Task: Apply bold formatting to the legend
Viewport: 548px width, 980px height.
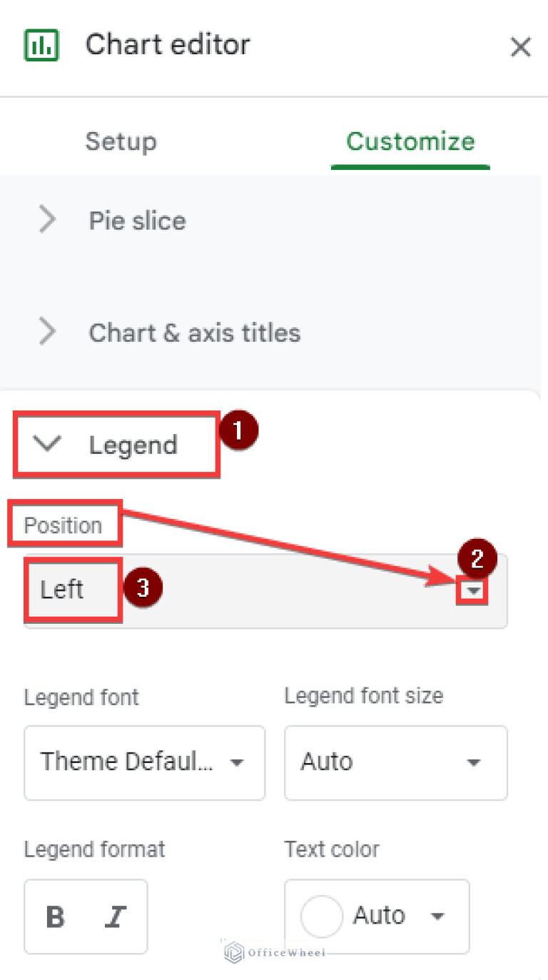Action: [55, 916]
